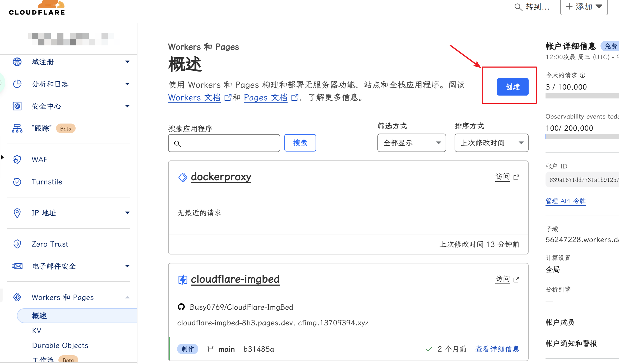Click the magnifier icon inside the search box

[178, 144]
